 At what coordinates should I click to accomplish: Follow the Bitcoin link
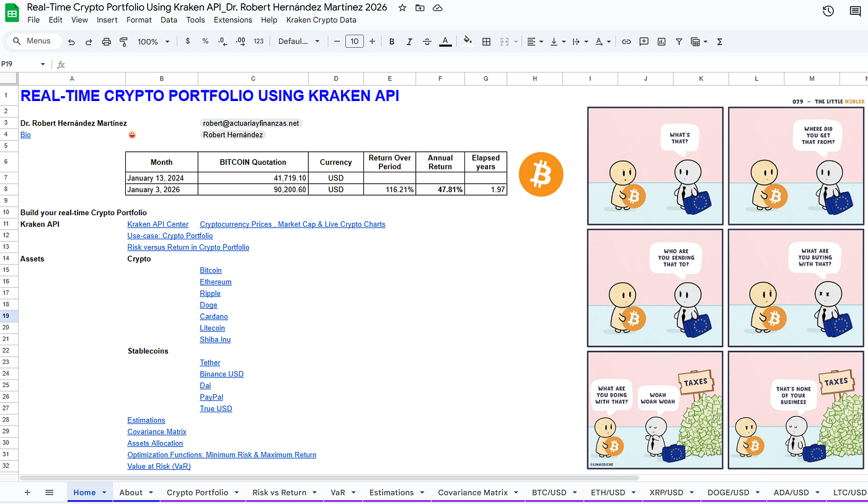(211, 270)
